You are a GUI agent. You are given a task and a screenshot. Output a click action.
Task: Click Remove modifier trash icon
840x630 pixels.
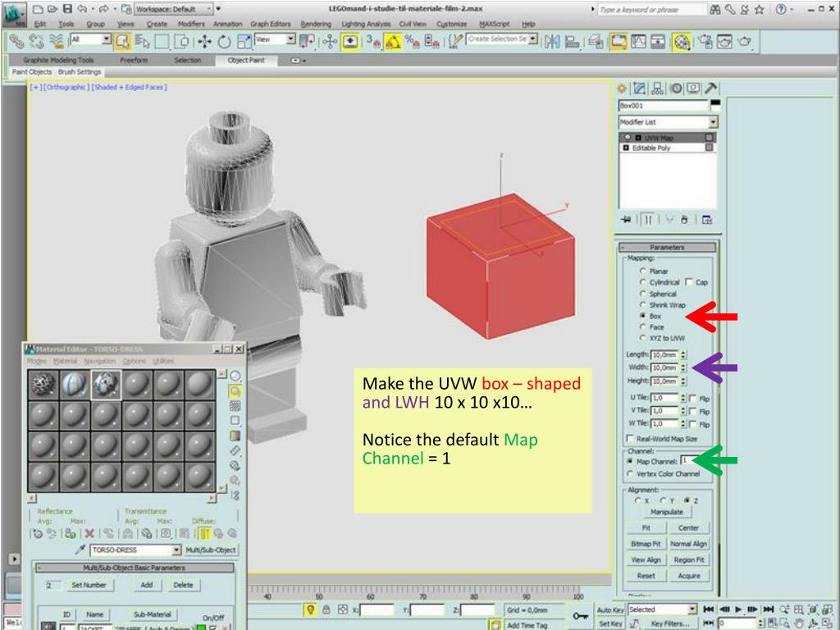click(x=684, y=220)
